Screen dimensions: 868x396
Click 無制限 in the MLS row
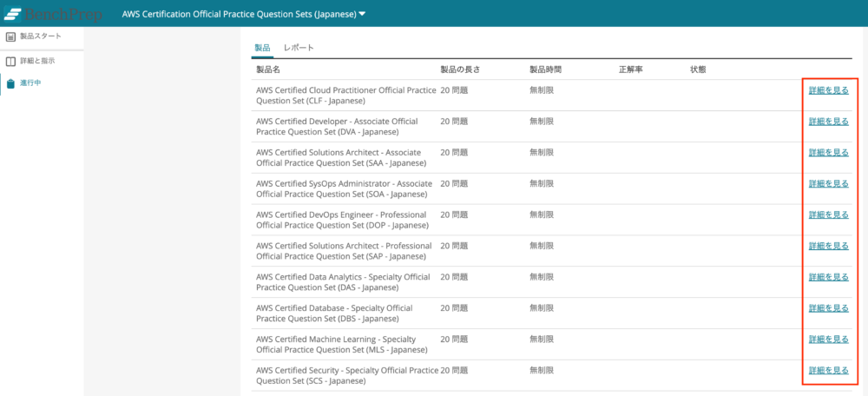pyautogui.click(x=542, y=339)
